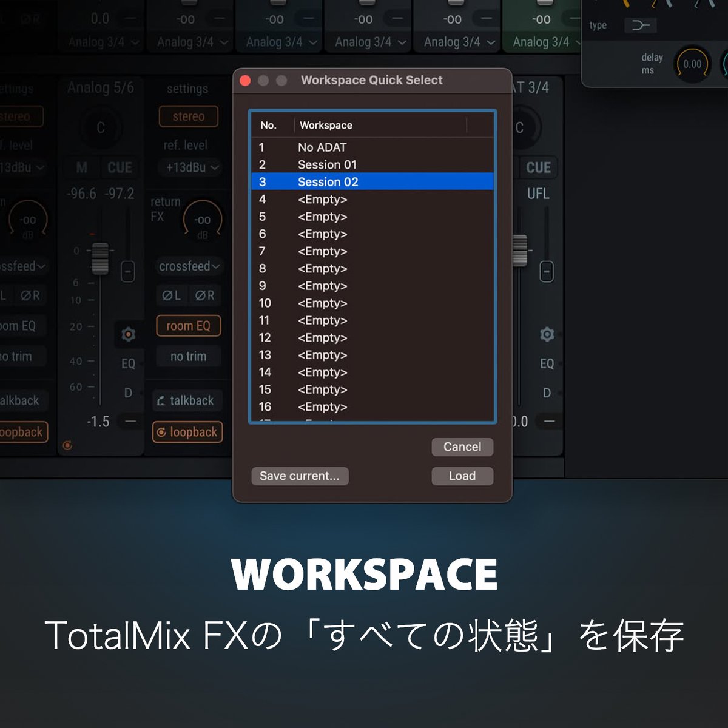Viewport: 728px width, 728px height.
Task: Toggle the fully visible 'room EQ' button
Action: [x=188, y=326]
